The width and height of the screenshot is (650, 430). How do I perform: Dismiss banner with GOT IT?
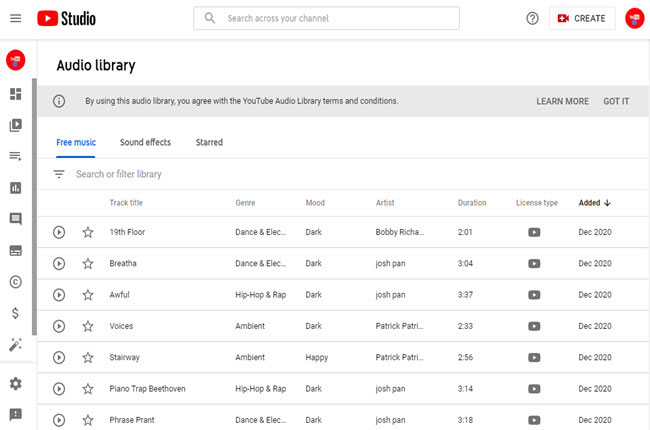616,101
